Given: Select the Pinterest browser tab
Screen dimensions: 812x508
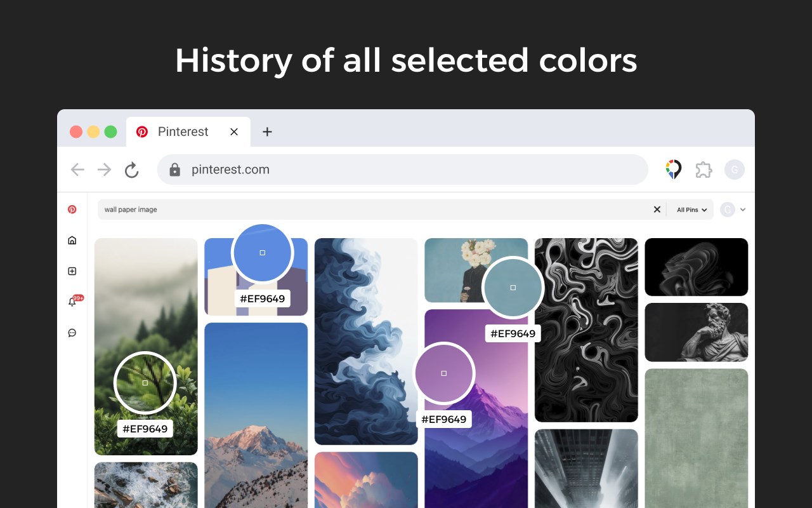Looking at the screenshot, I should [183, 131].
